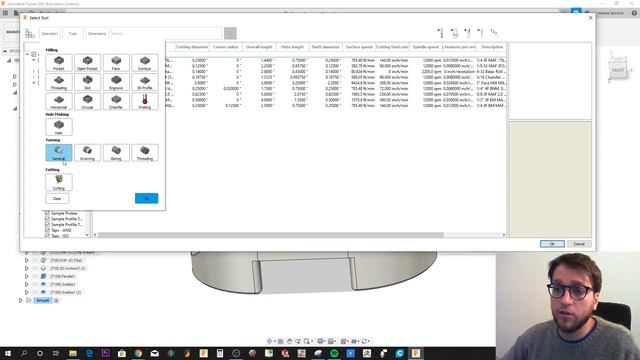
Task: Select the Probing operation
Action: (x=145, y=101)
